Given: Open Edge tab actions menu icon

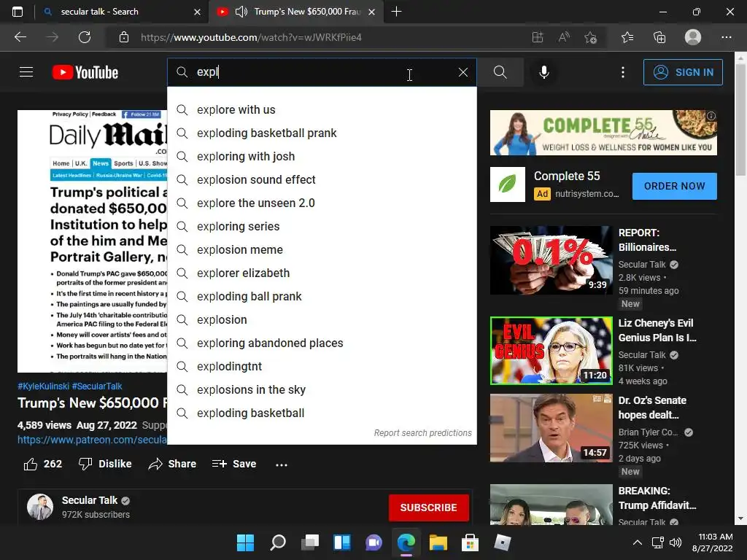Looking at the screenshot, I should [18, 12].
